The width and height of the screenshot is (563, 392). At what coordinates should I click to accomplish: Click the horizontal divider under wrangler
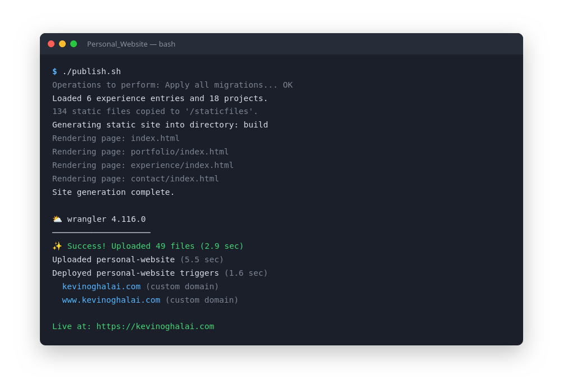point(101,233)
